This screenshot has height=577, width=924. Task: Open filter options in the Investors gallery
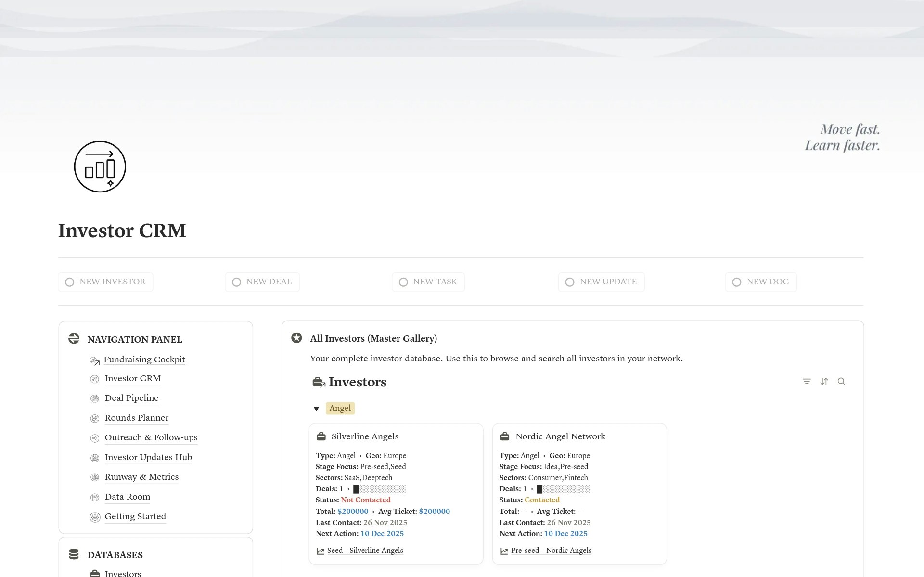(x=807, y=381)
